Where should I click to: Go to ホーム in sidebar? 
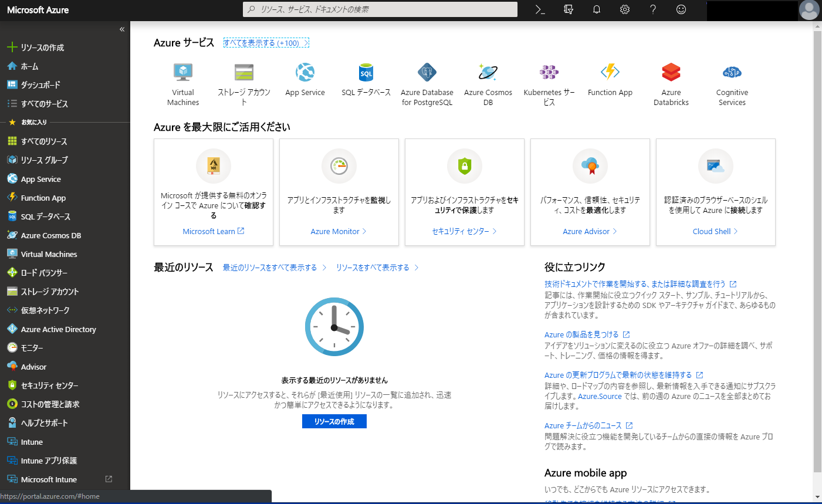pos(65,66)
